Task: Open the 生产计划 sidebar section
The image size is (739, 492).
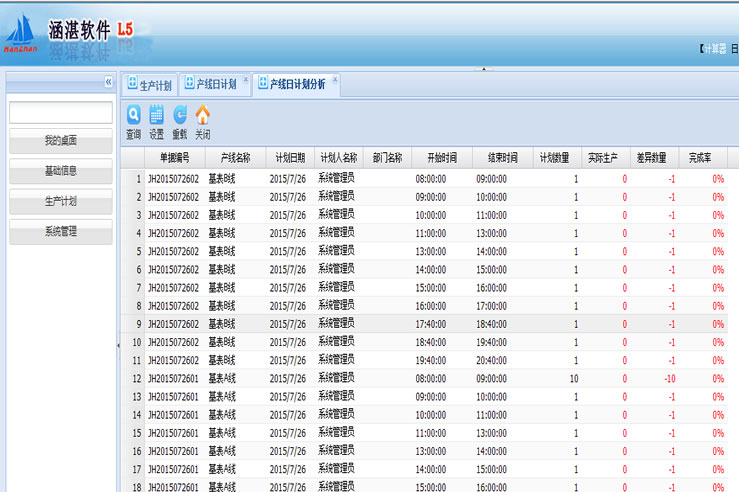Action: [x=61, y=202]
